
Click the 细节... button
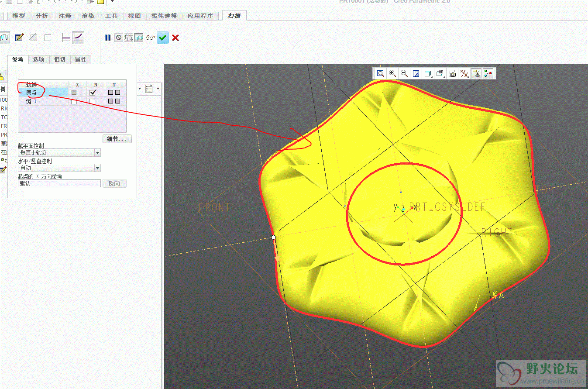117,139
